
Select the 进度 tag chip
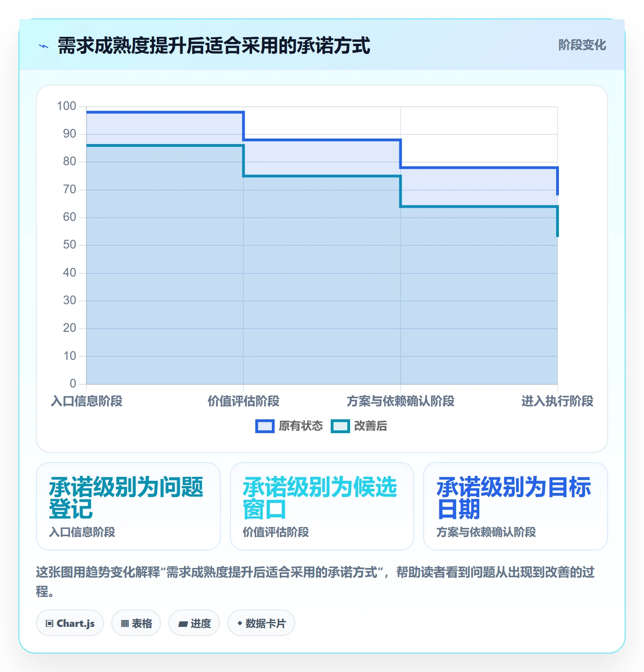point(194,623)
